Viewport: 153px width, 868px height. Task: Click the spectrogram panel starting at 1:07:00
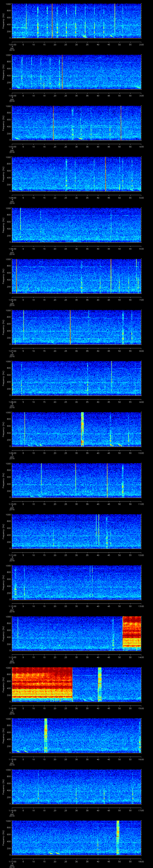[x=77, y=327]
